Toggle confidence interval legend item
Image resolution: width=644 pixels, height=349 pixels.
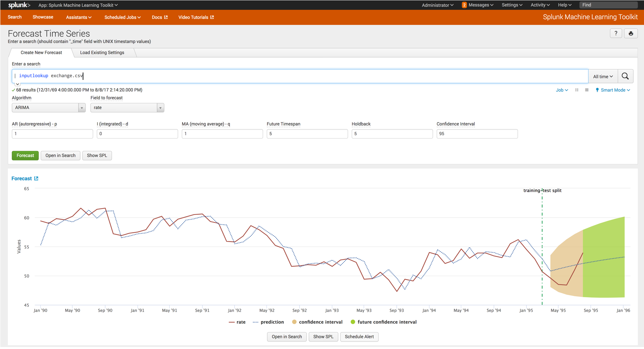(x=317, y=322)
